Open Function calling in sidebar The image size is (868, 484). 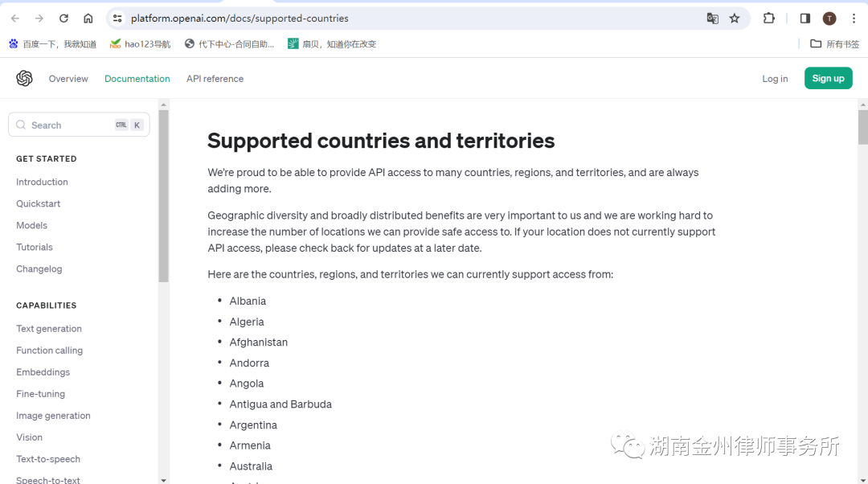[49, 351]
